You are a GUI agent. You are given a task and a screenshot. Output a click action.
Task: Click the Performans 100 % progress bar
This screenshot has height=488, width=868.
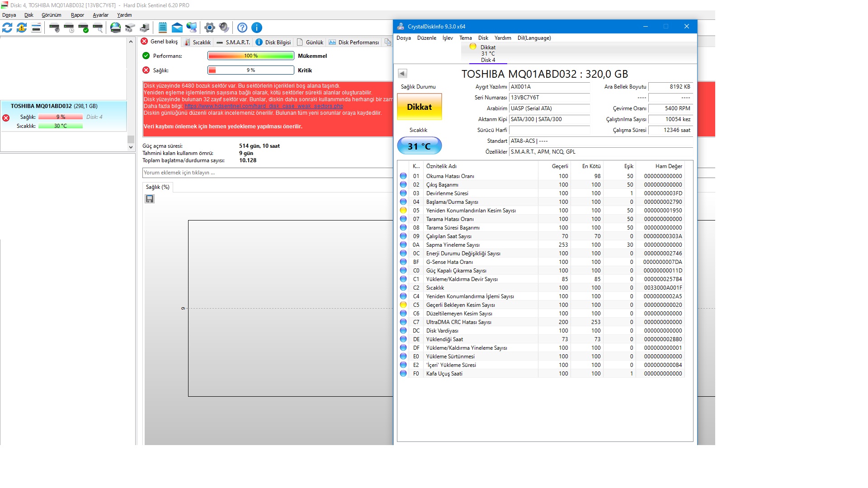point(251,56)
